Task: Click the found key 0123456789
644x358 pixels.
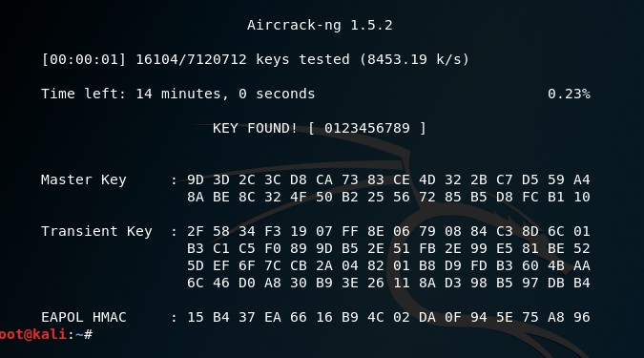Action: click(x=367, y=128)
